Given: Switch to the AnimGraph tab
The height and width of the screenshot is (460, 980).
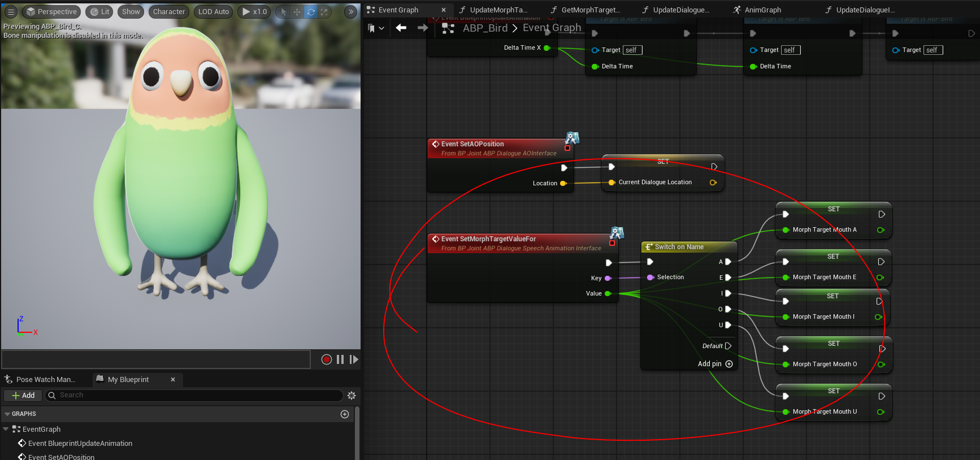Looking at the screenshot, I should pyautogui.click(x=762, y=10).
